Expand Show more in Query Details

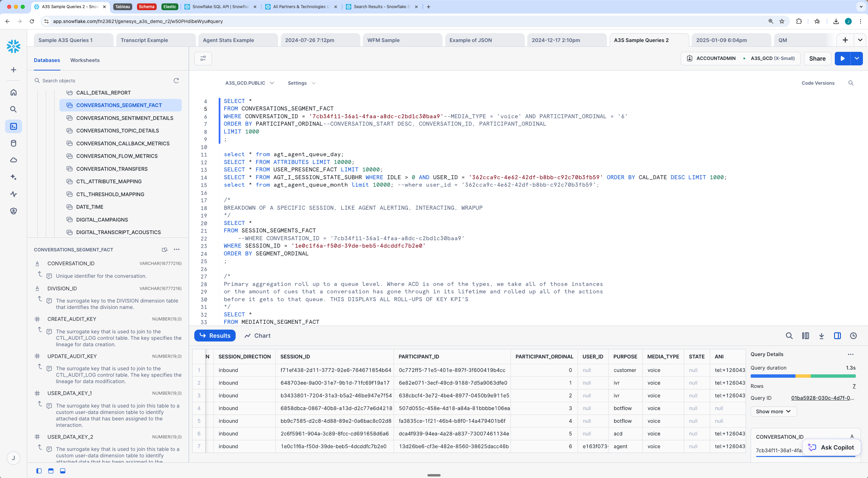773,411
